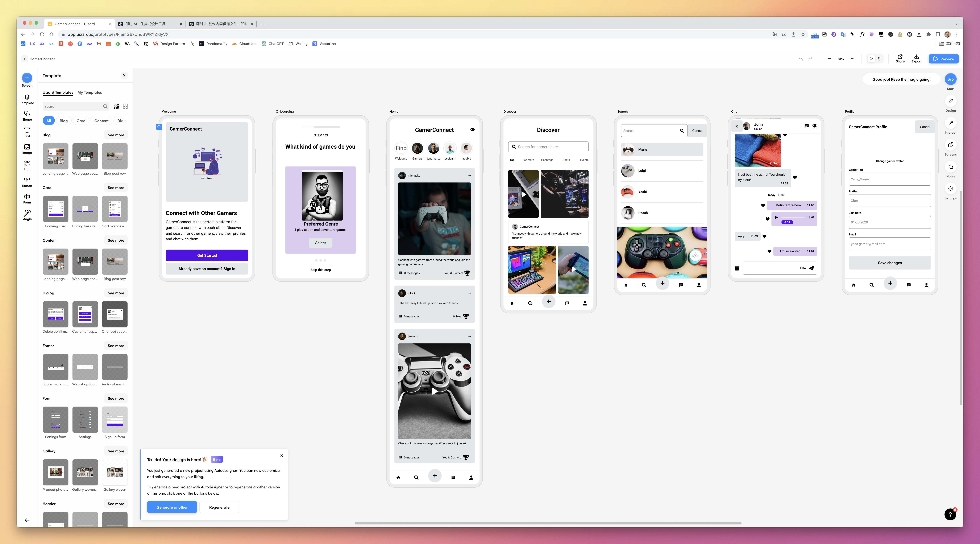Image resolution: width=980 pixels, height=544 pixels.
Task: Redo the last action
Action: [x=810, y=59]
